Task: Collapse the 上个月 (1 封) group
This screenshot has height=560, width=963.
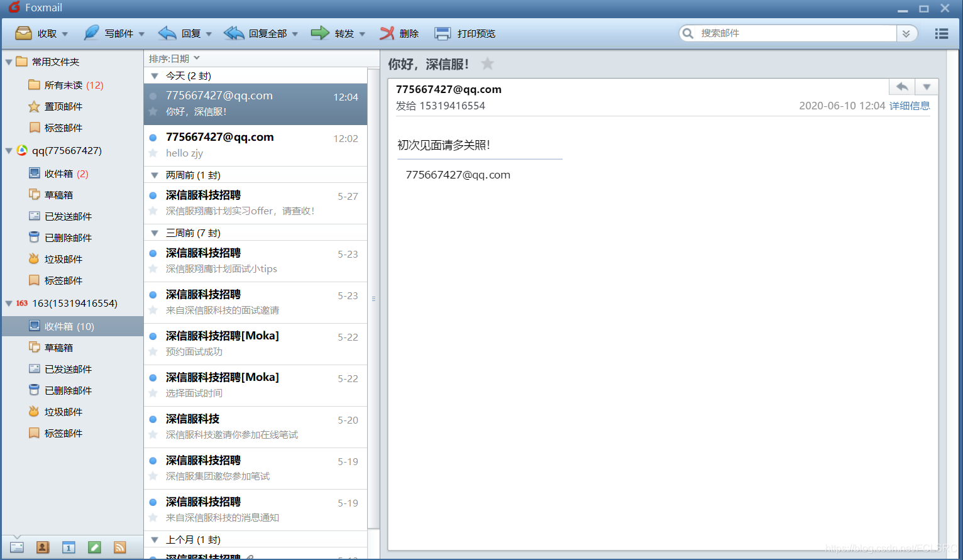Action: point(154,540)
